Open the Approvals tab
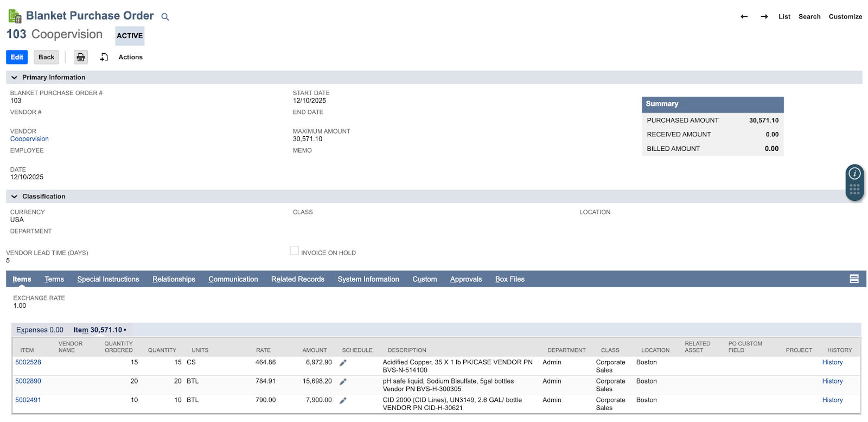 pos(465,279)
